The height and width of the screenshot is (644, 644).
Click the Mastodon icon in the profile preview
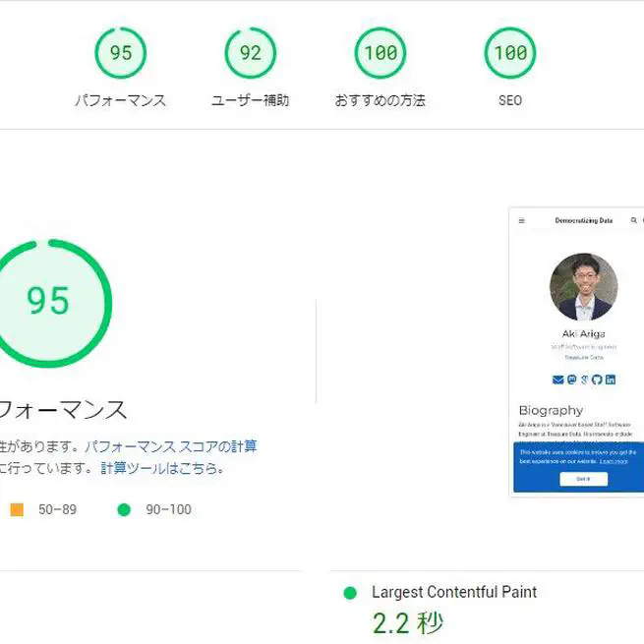pos(571,380)
